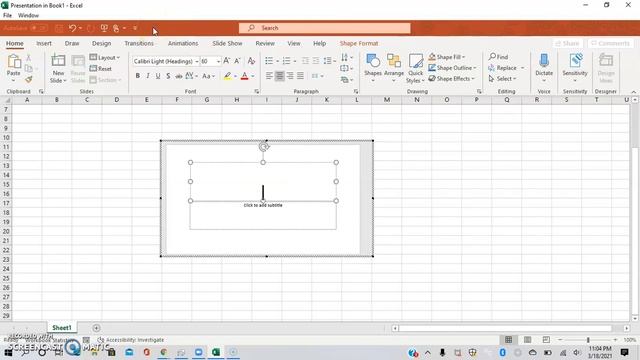Open the font size dropdown
640x360 pixels.
[218, 61]
